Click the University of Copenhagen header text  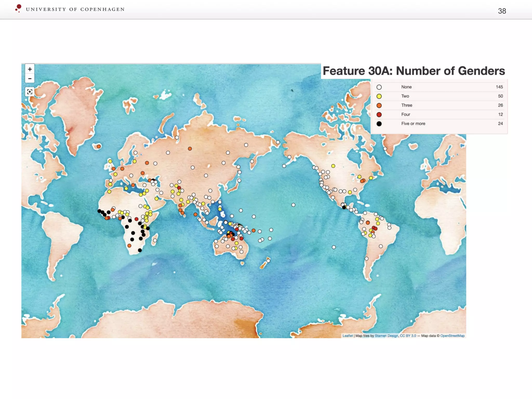coord(75,9)
